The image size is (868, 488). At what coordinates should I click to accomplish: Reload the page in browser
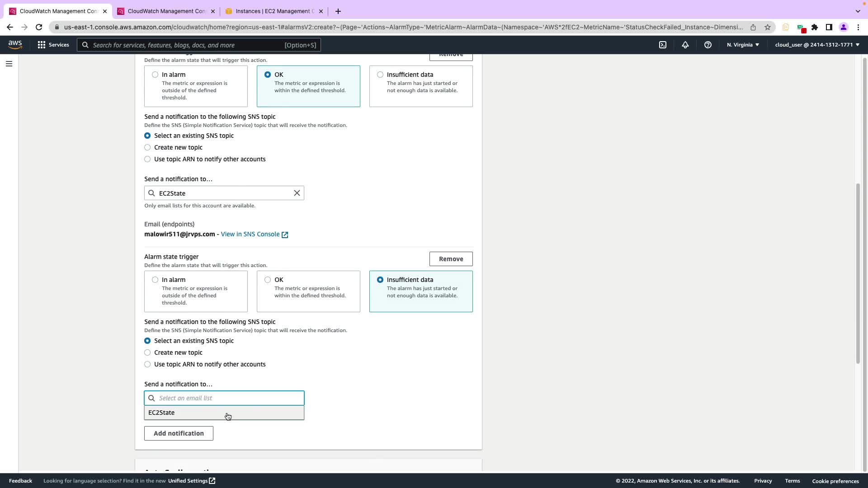point(39,27)
